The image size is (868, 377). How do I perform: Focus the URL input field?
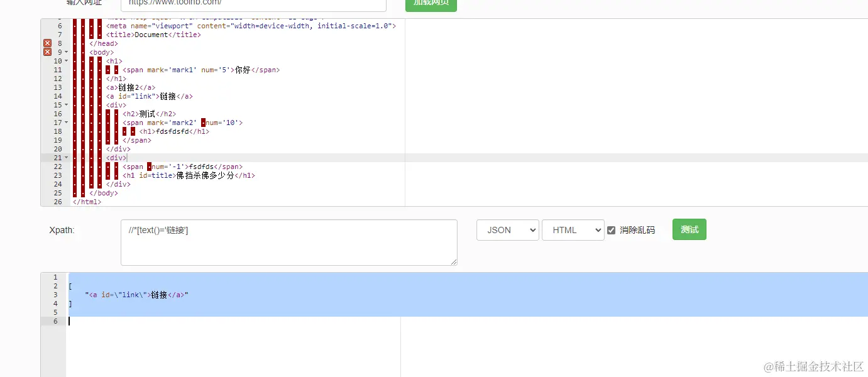click(x=253, y=4)
